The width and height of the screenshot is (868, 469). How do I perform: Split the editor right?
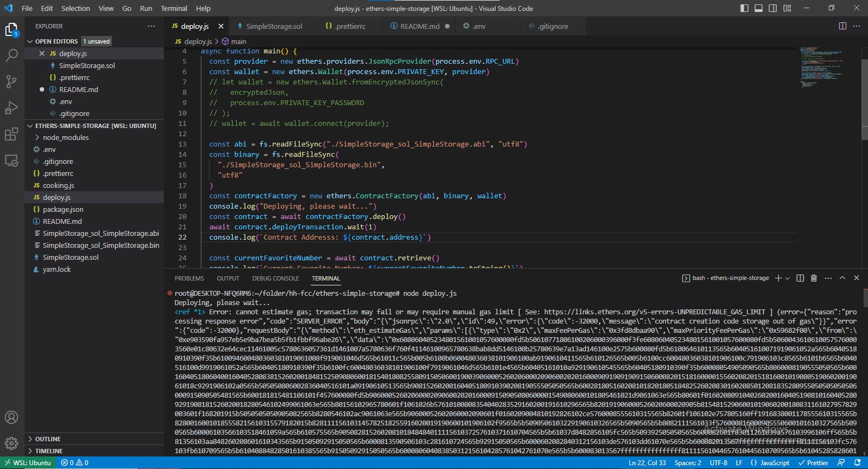[x=842, y=26]
